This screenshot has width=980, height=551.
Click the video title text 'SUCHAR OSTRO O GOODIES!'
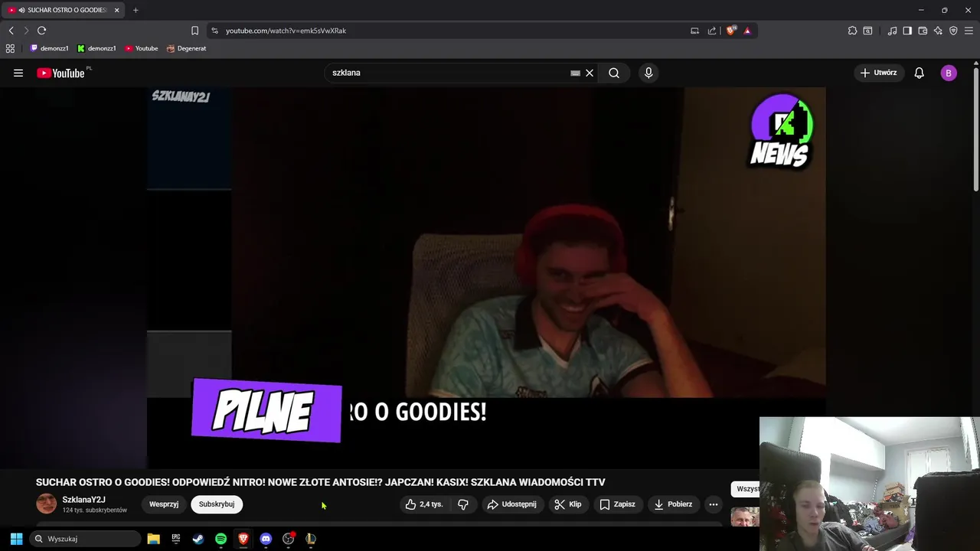103,482
